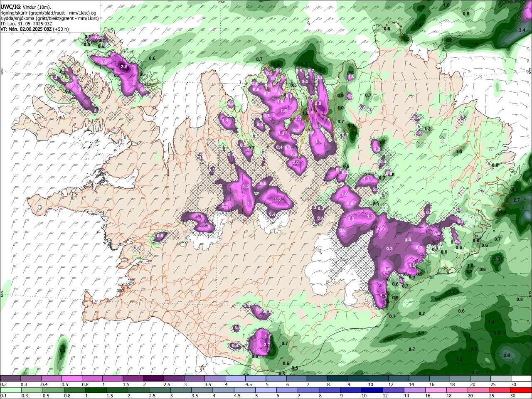Screen dimensions: 532x399
Task: Pick the pale green 0.1 swatch, lower legend row
Action: [11, 390]
